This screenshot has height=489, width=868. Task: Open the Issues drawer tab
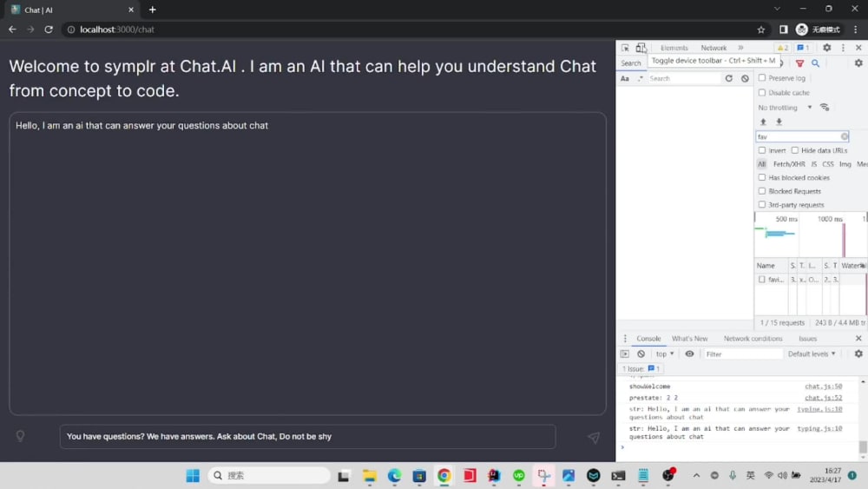(x=807, y=339)
